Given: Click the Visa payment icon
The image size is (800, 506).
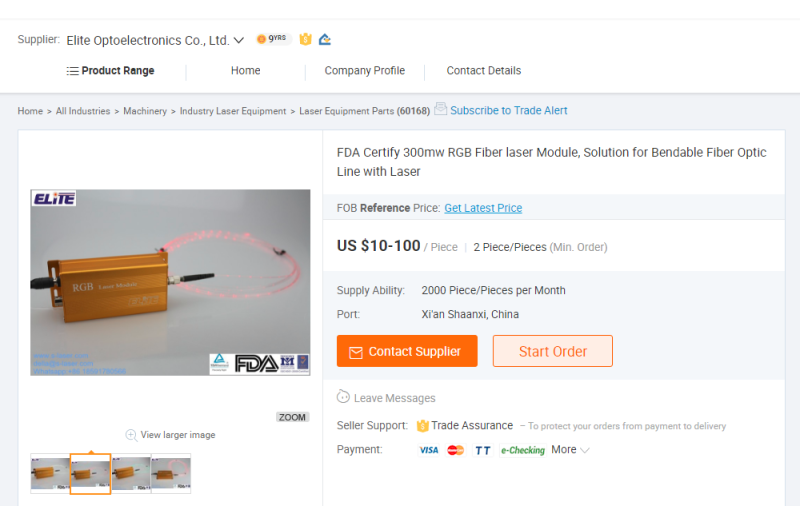Looking at the screenshot, I should [x=429, y=450].
